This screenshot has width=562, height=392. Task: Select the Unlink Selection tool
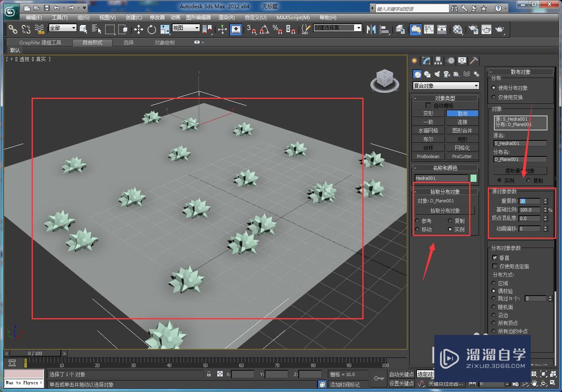pyautogui.click(x=26, y=29)
